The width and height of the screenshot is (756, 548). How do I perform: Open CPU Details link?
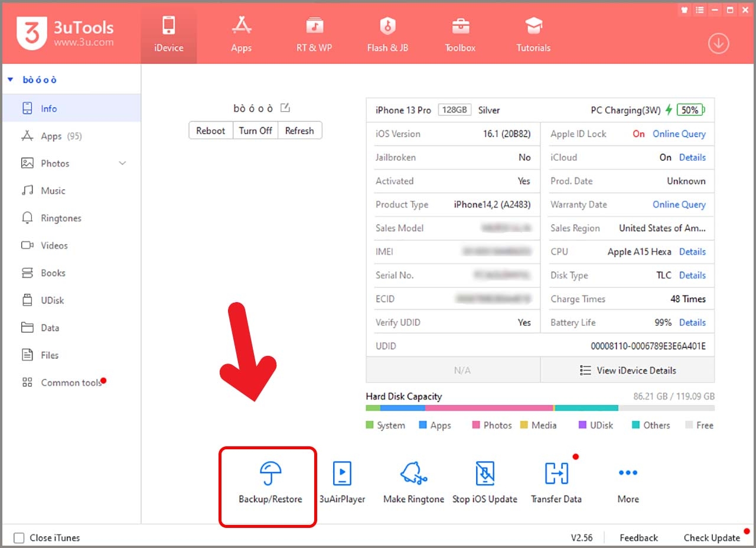pyautogui.click(x=692, y=252)
